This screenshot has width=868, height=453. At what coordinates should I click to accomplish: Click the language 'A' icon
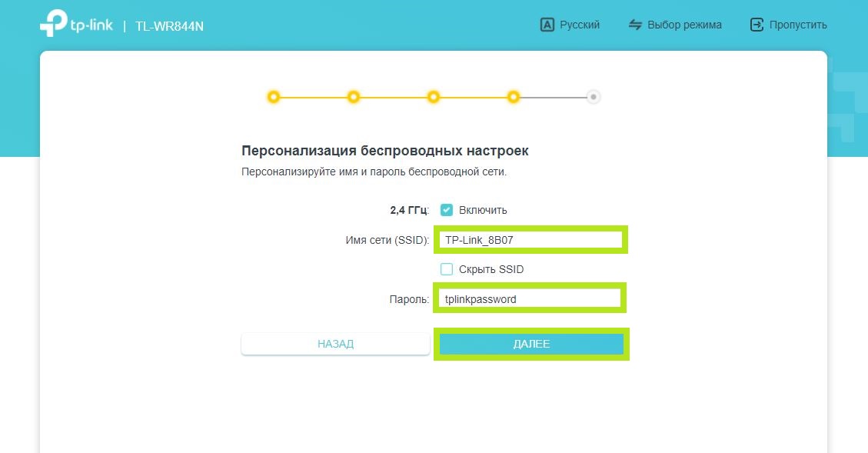point(547,25)
